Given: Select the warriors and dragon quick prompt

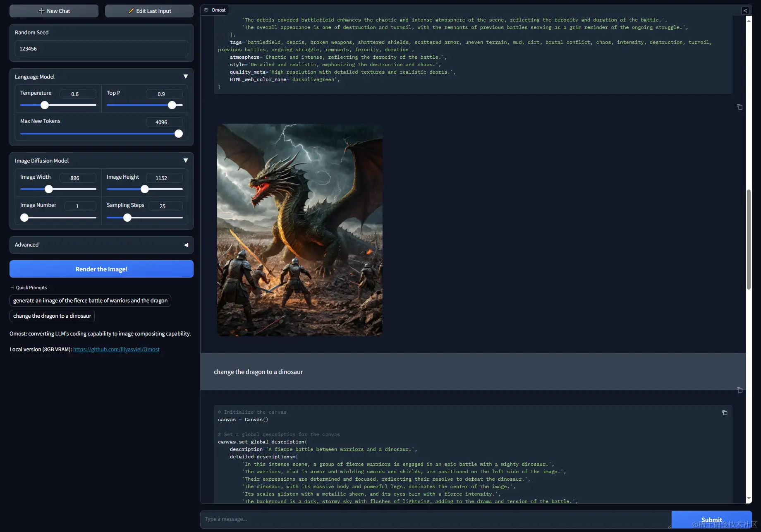Looking at the screenshot, I should click(90, 300).
